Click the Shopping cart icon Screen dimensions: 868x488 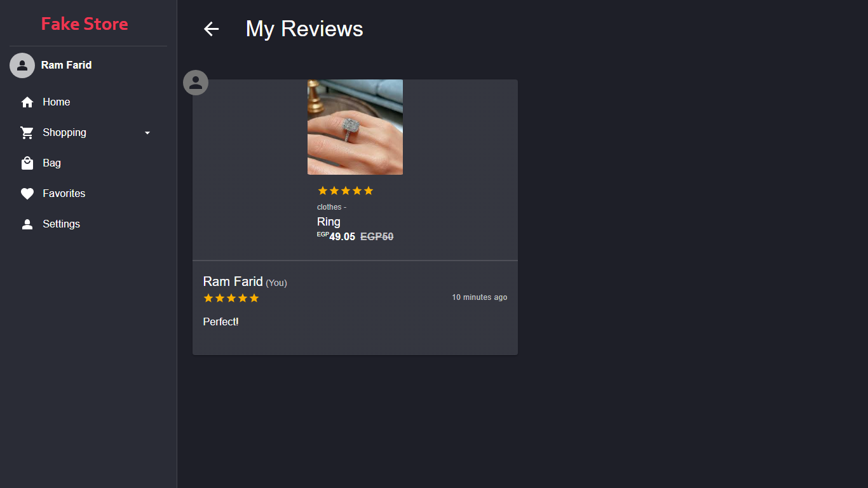pos(27,133)
